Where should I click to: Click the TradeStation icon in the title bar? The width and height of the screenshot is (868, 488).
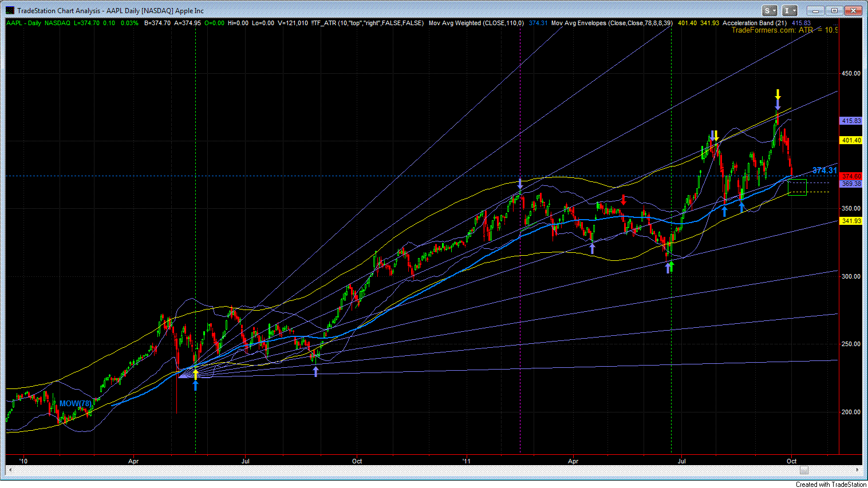tap(10, 10)
